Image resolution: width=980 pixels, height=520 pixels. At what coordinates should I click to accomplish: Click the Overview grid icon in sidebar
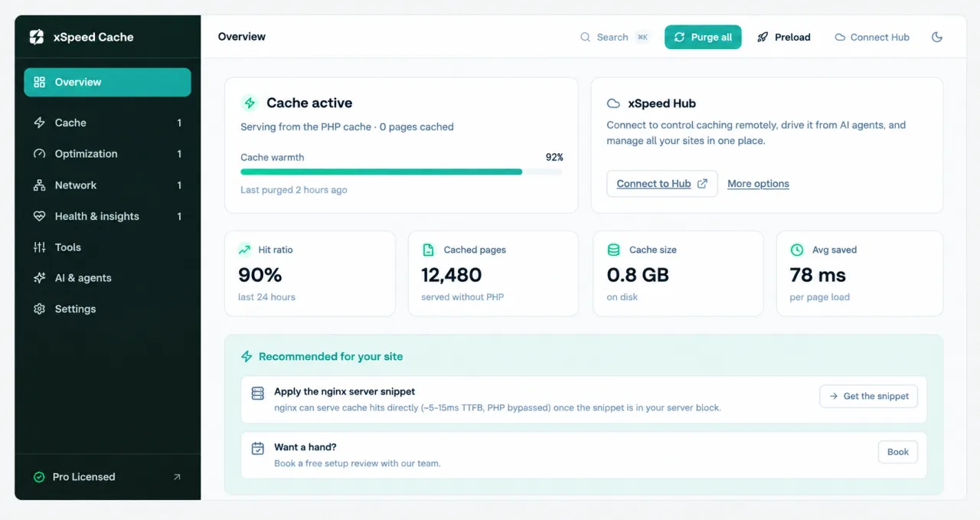40,82
